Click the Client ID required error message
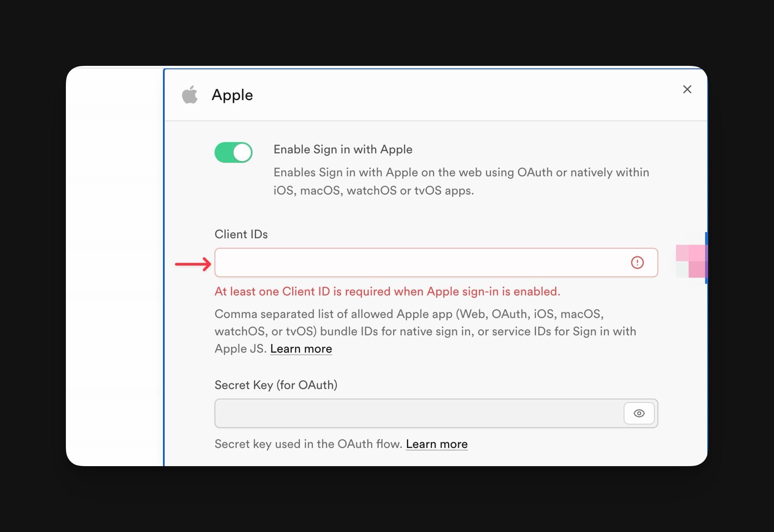Viewport: 774px width, 532px height. 387,292
